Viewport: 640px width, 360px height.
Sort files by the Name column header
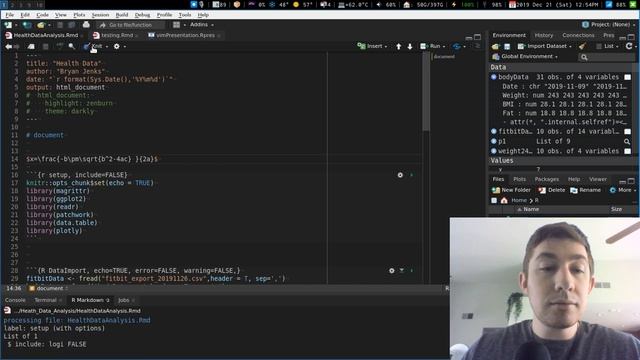pyautogui.click(x=531, y=209)
